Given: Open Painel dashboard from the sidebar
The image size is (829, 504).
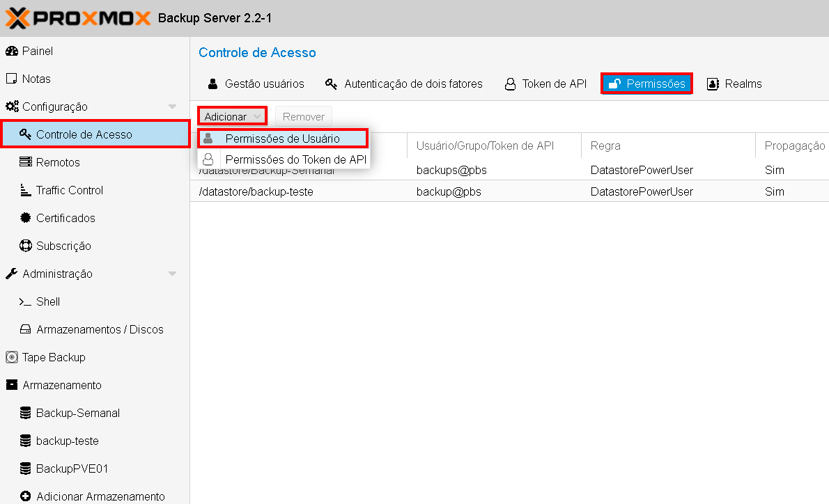Looking at the screenshot, I should 37,52.
